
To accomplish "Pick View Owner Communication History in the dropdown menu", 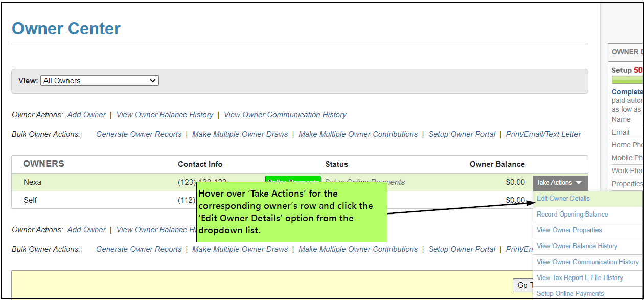I will pyautogui.click(x=587, y=262).
